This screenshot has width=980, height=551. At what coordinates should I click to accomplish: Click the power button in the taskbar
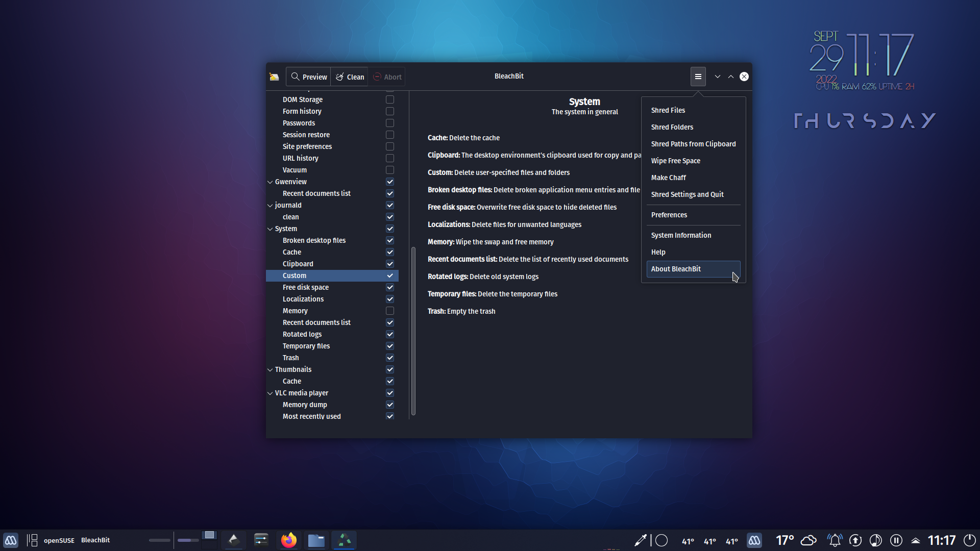(x=969, y=540)
